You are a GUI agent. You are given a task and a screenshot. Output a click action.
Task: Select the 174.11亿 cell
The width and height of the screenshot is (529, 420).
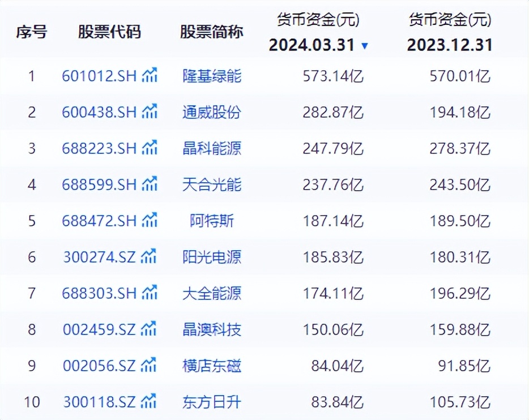333,293
